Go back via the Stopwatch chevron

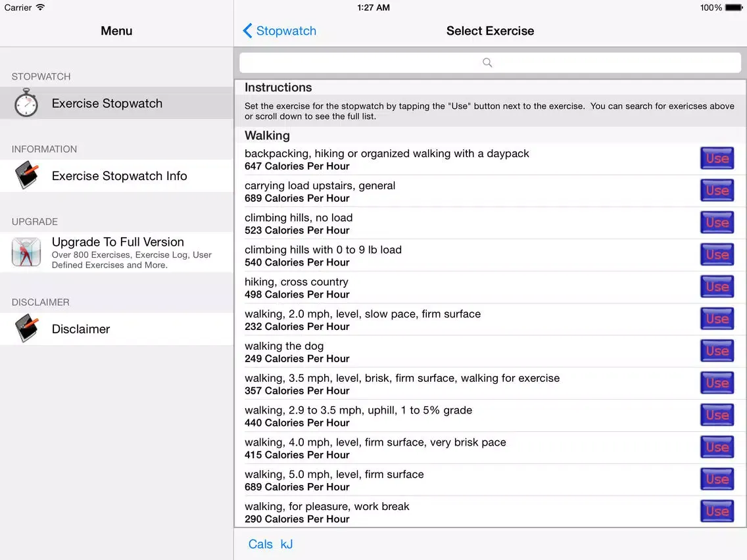click(x=247, y=30)
